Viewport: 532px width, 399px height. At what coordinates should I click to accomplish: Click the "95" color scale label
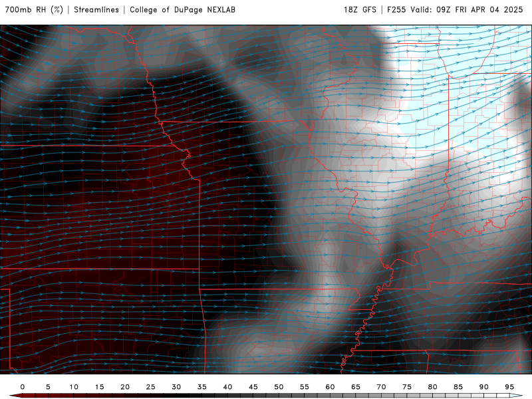[x=509, y=387]
